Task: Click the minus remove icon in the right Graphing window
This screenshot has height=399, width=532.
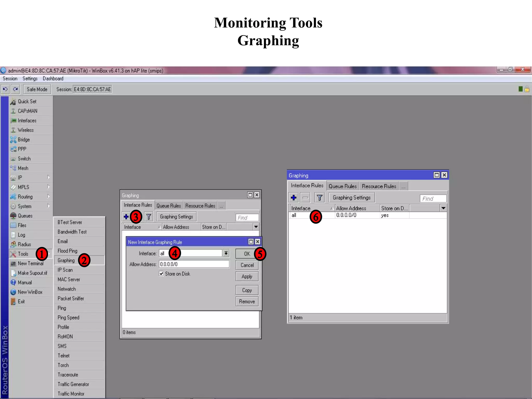Action: (305, 198)
